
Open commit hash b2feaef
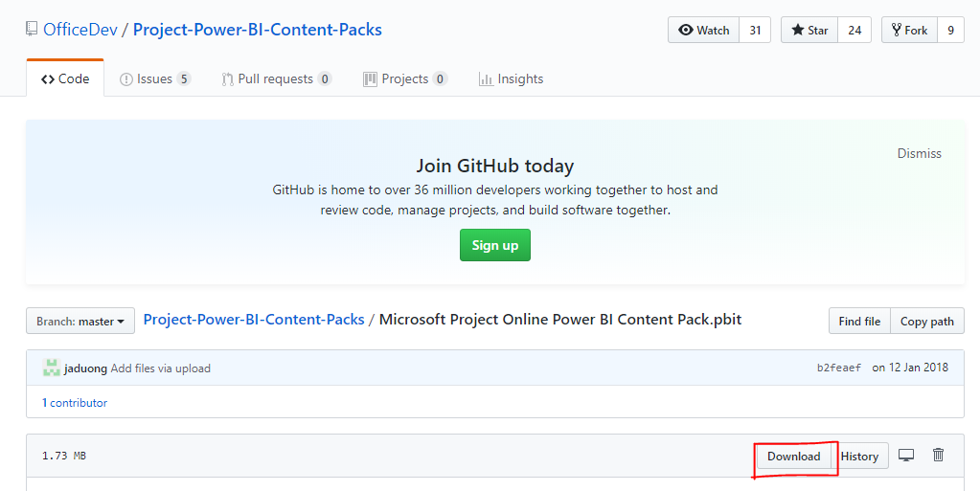(839, 368)
